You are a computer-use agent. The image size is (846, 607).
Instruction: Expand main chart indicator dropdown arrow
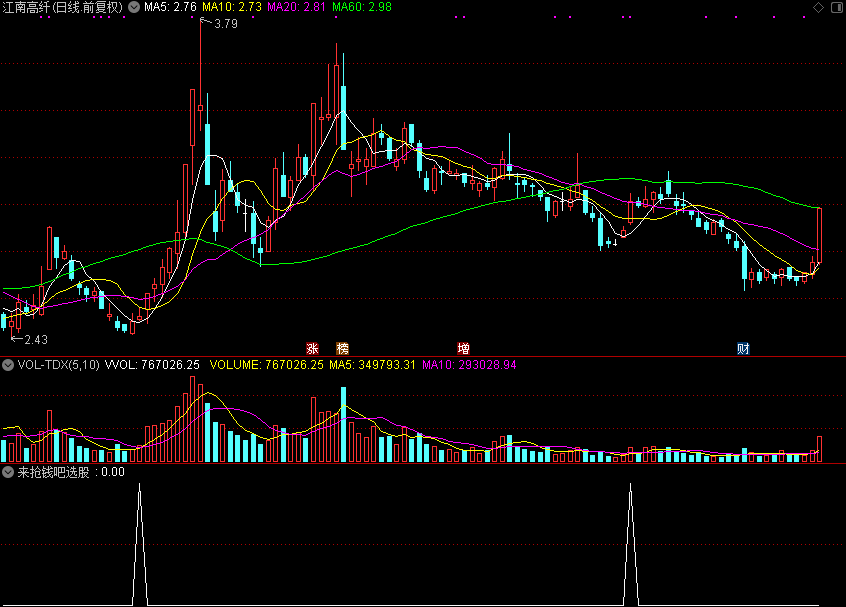point(133,7)
